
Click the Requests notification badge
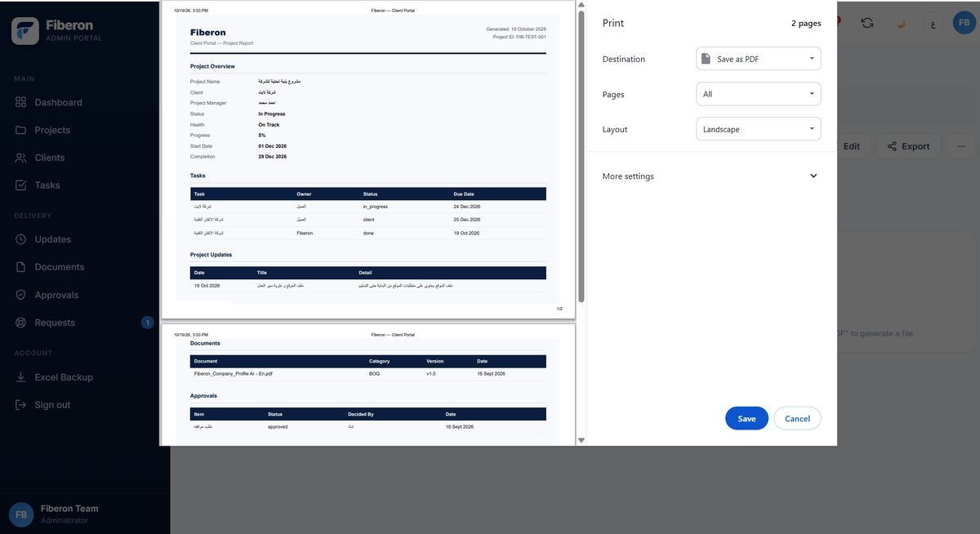click(x=148, y=323)
